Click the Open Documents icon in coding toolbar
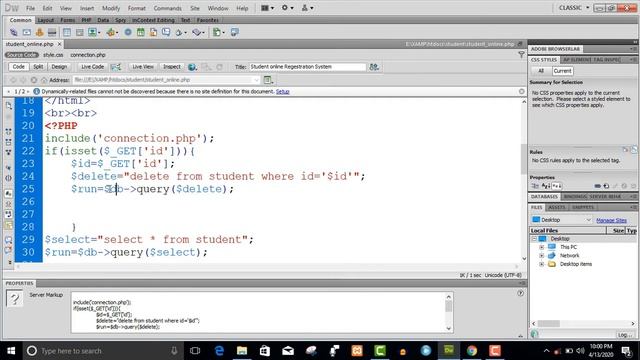 [x=9, y=106]
